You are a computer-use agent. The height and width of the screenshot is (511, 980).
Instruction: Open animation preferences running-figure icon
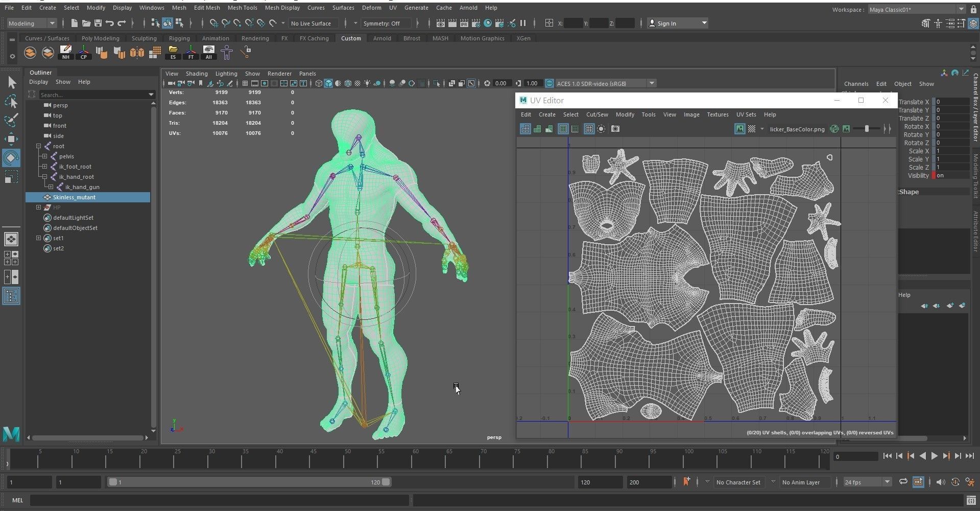click(x=970, y=482)
